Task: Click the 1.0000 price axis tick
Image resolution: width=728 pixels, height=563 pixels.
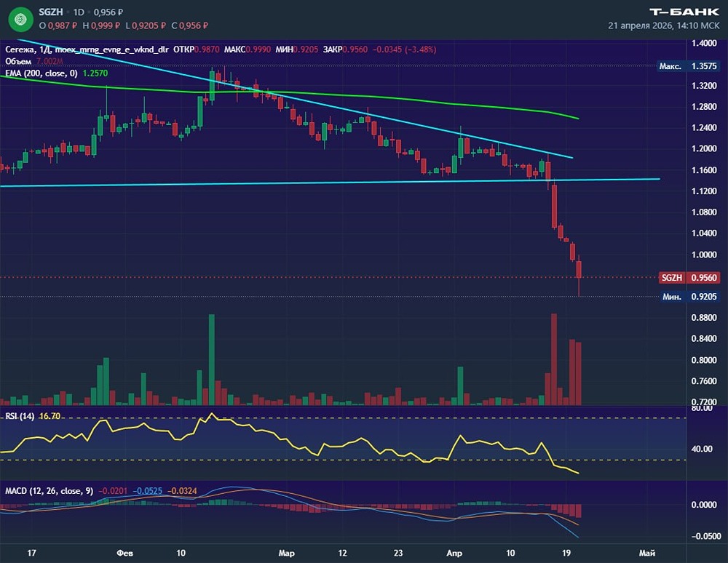Action: (x=704, y=255)
